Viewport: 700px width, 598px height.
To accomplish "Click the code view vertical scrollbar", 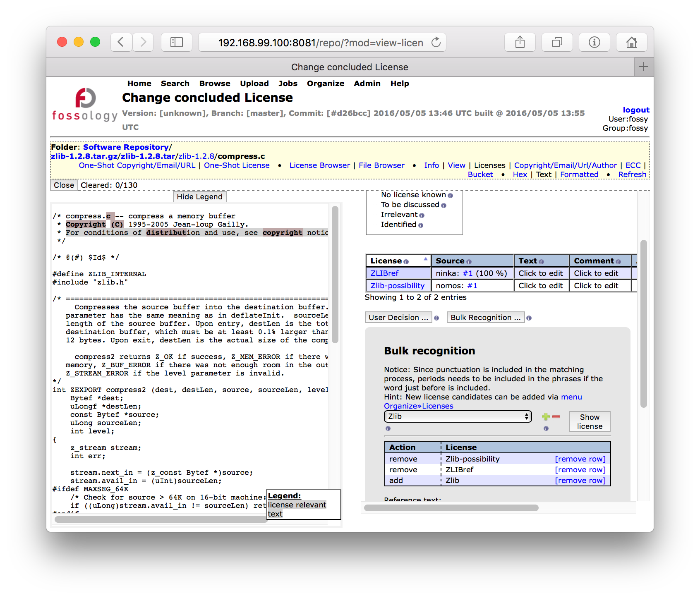I will pos(335,275).
